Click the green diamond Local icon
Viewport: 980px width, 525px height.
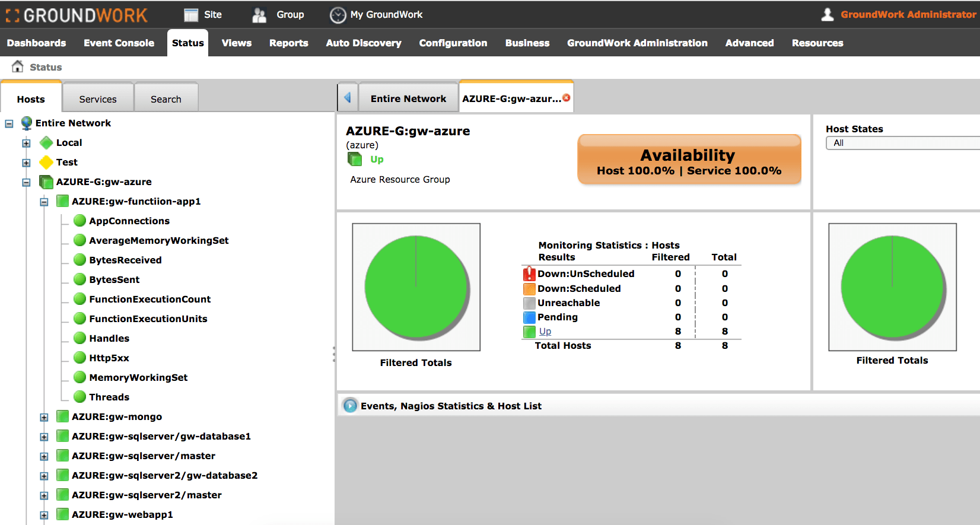(46, 142)
